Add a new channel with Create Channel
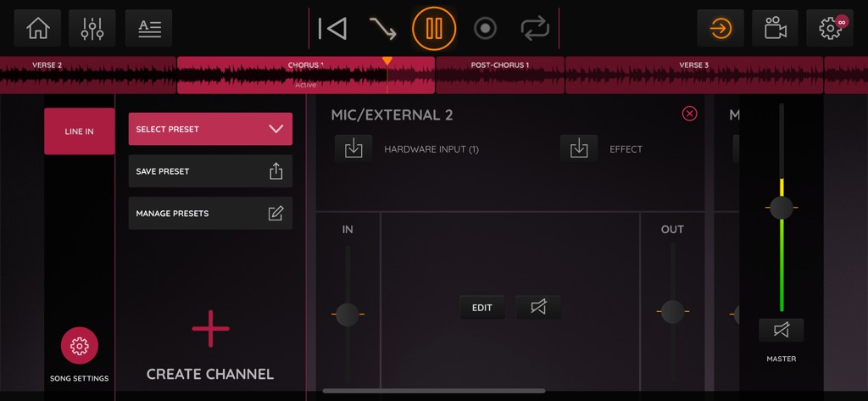 (210, 345)
